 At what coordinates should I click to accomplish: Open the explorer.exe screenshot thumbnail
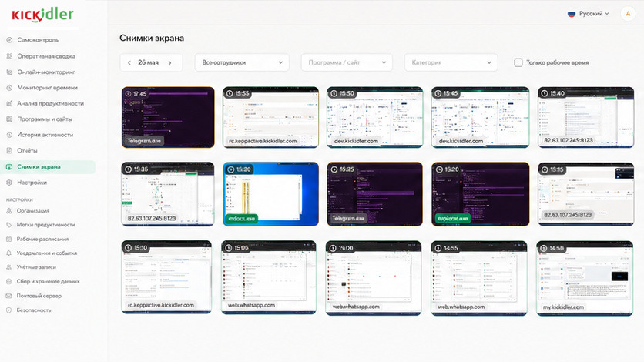[x=480, y=194]
